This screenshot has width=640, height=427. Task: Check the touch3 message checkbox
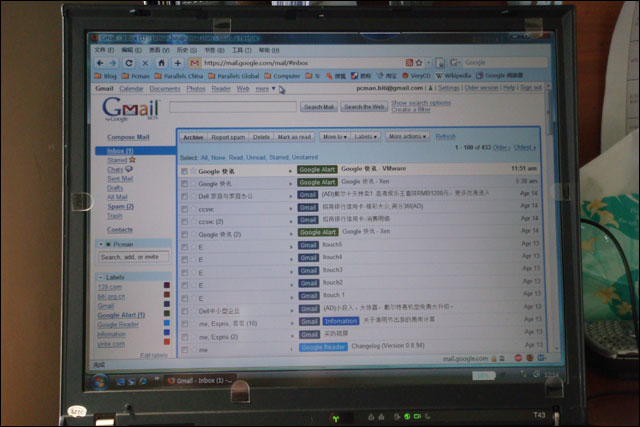(185, 272)
